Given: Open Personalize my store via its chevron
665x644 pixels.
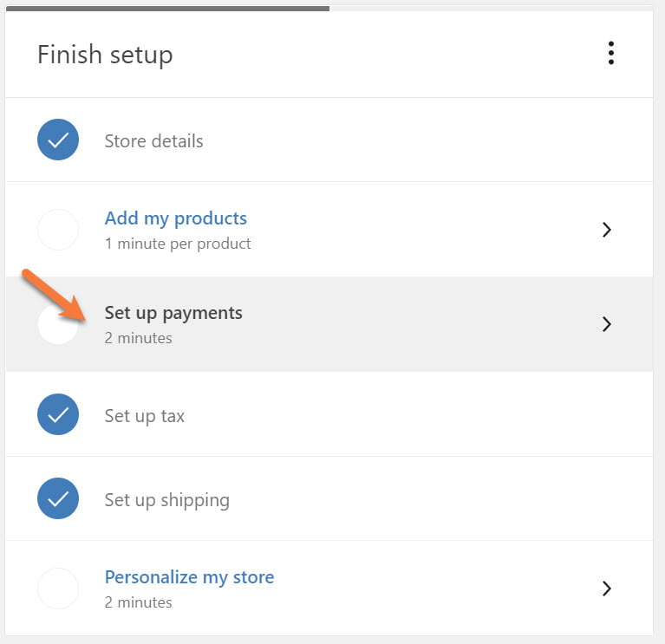Looking at the screenshot, I should (x=607, y=589).
